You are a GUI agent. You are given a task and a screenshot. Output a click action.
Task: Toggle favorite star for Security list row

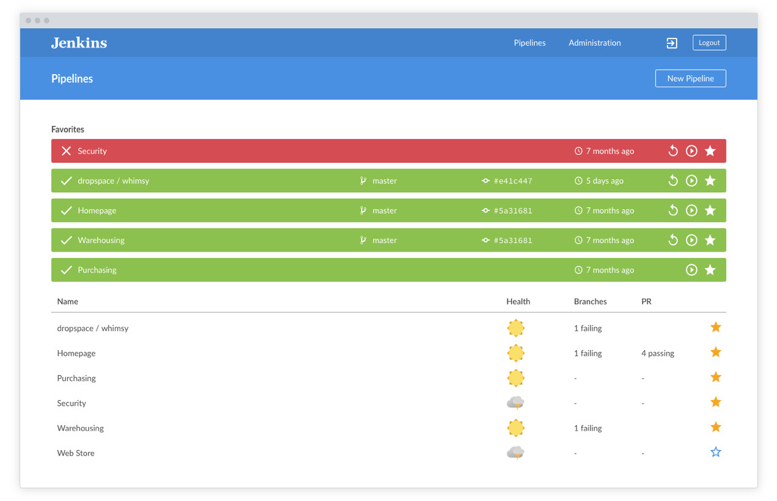[x=716, y=402]
